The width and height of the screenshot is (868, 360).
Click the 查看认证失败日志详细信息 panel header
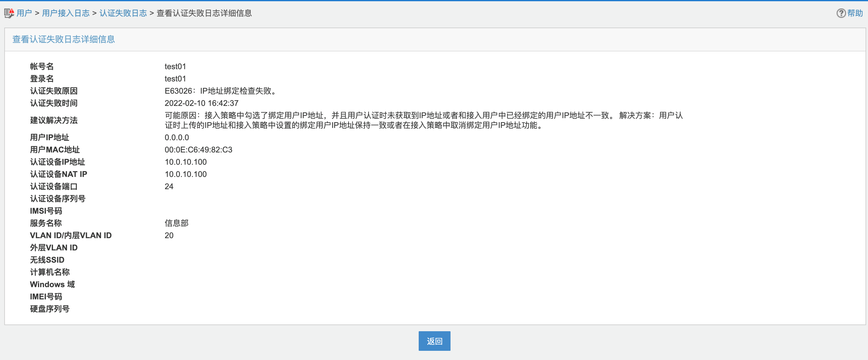[63, 39]
